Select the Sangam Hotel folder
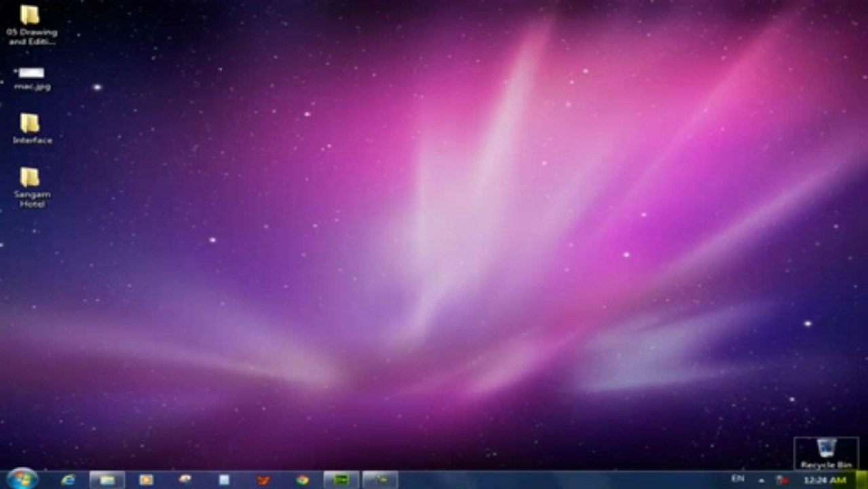Viewport: 868px width, 489px height. pyautogui.click(x=32, y=187)
